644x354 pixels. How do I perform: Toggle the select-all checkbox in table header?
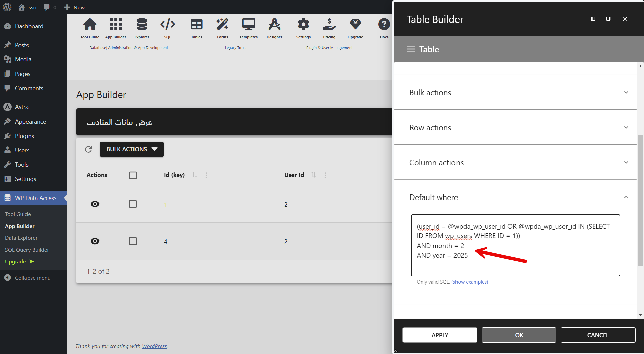click(x=133, y=175)
